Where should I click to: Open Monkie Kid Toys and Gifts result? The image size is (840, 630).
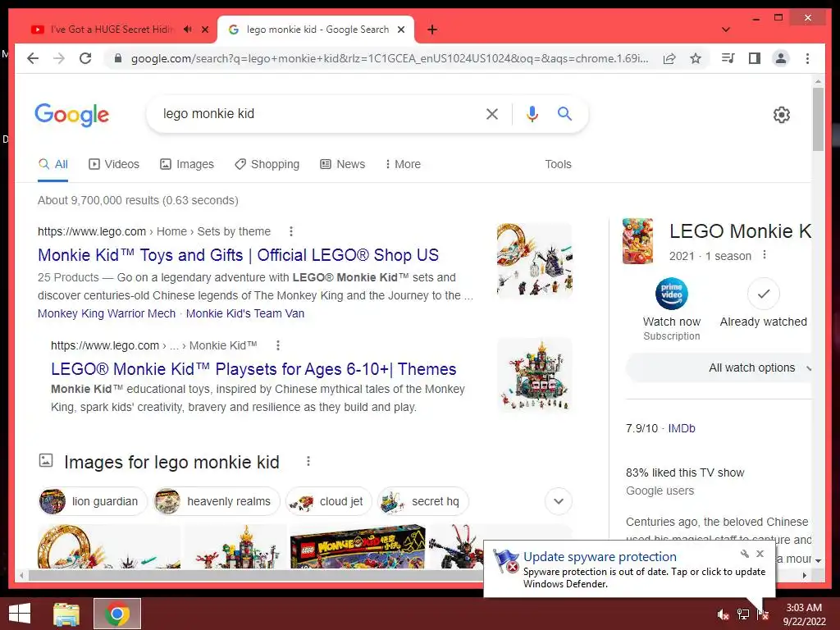pyautogui.click(x=238, y=255)
